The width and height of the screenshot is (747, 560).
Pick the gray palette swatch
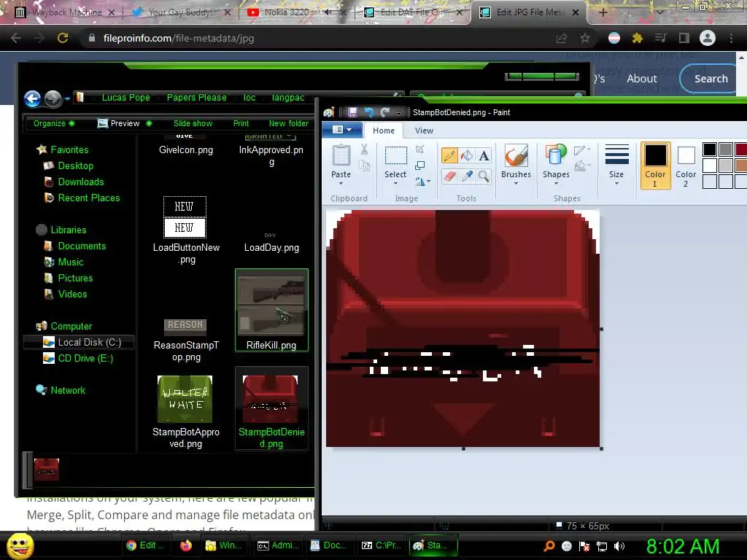pos(726,149)
